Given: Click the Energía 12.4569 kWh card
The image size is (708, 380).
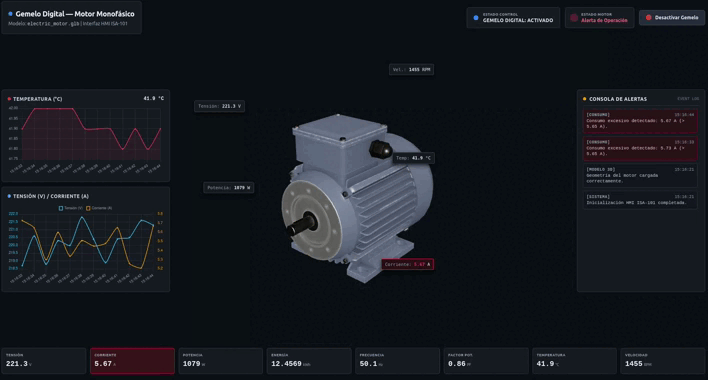Looking at the screenshot, I should click(309, 361).
